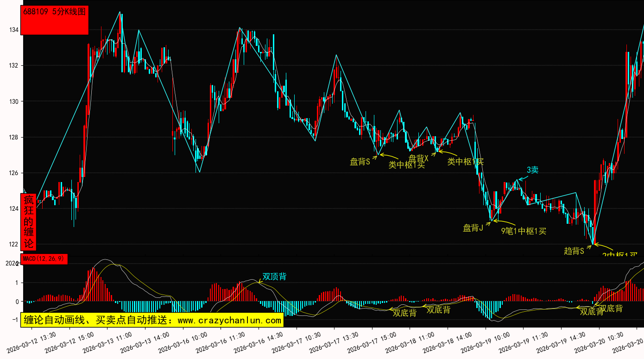
Task: Select the 盘背X annotation label
Action: coord(418,158)
